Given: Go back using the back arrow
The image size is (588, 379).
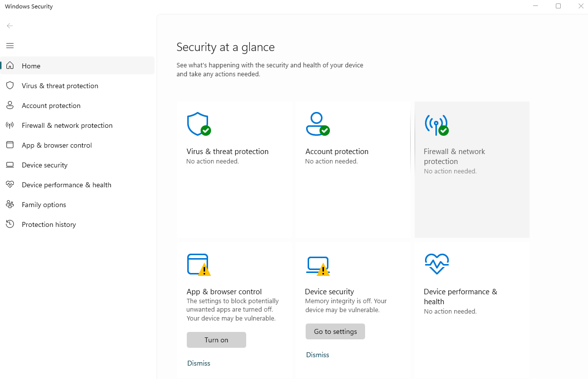Looking at the screenshot, I should [x=10, y=26].
